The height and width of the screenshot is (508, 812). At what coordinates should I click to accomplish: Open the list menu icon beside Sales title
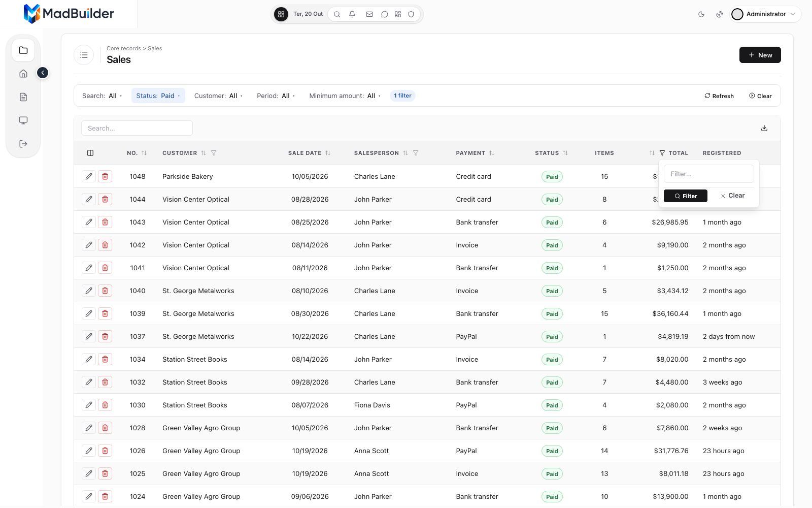point(84,55)
